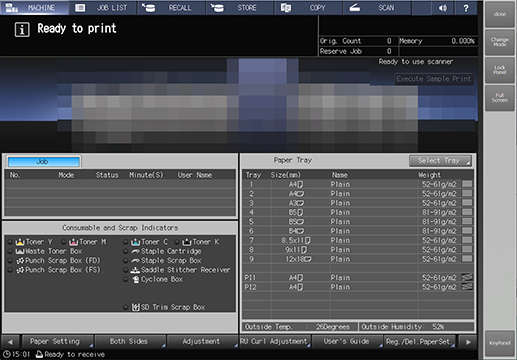Click the SD Trim Scrap Box icon

(136, 307)
